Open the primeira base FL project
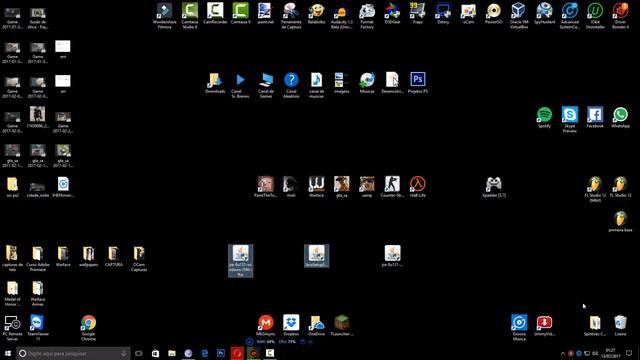The width and height of the screenshot is (640, 360). pos(620,222)
